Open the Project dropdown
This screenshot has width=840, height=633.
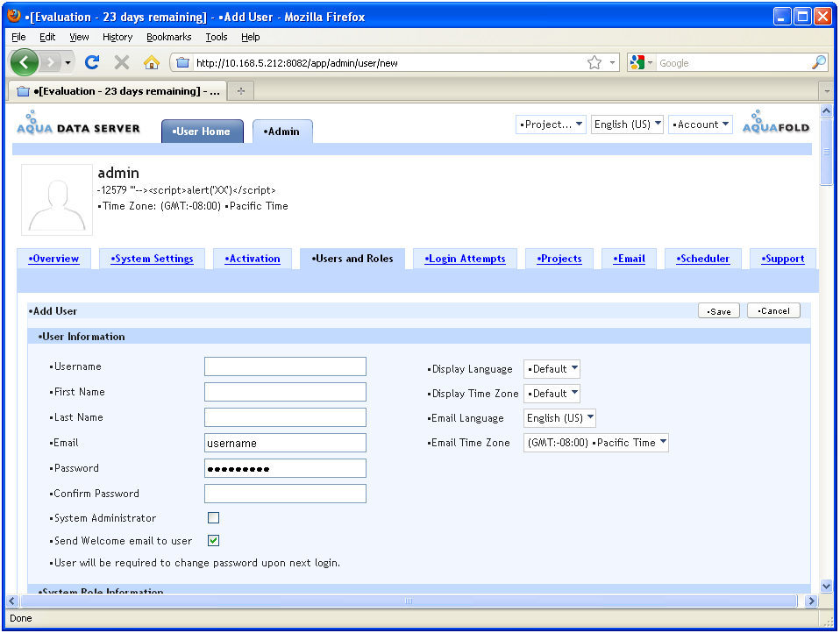click(x=551, y=124)
